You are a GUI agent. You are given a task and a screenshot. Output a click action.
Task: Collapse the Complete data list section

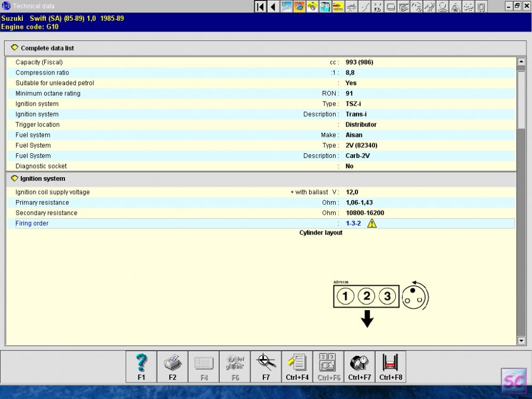click(14, 48)
